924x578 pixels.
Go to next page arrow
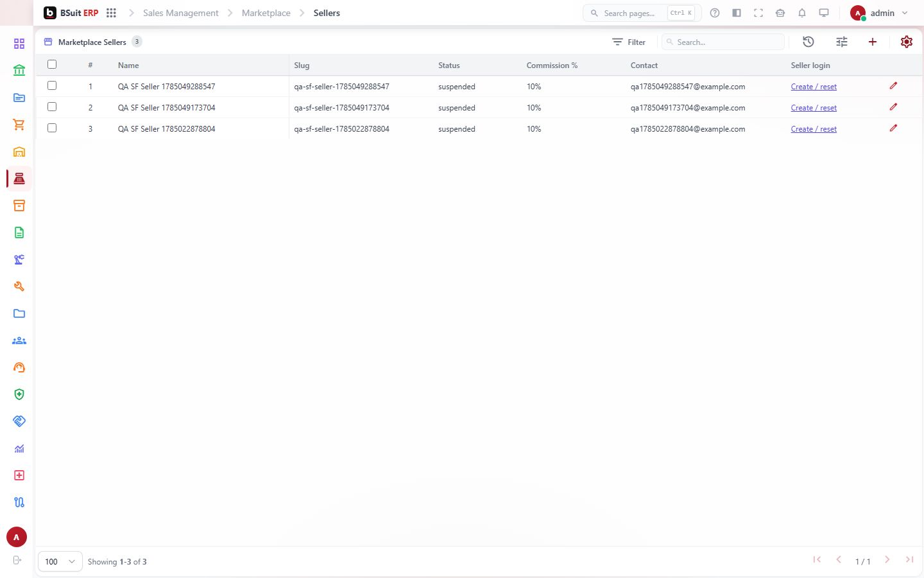click(887, 560)
